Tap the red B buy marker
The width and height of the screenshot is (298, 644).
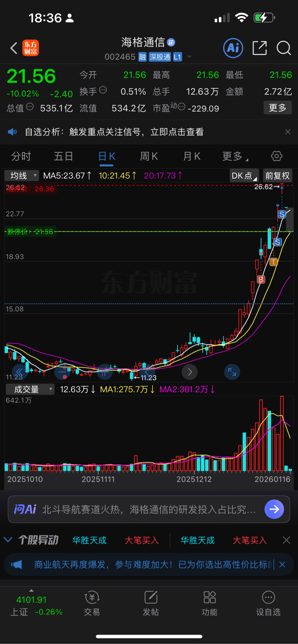(261, 279)
